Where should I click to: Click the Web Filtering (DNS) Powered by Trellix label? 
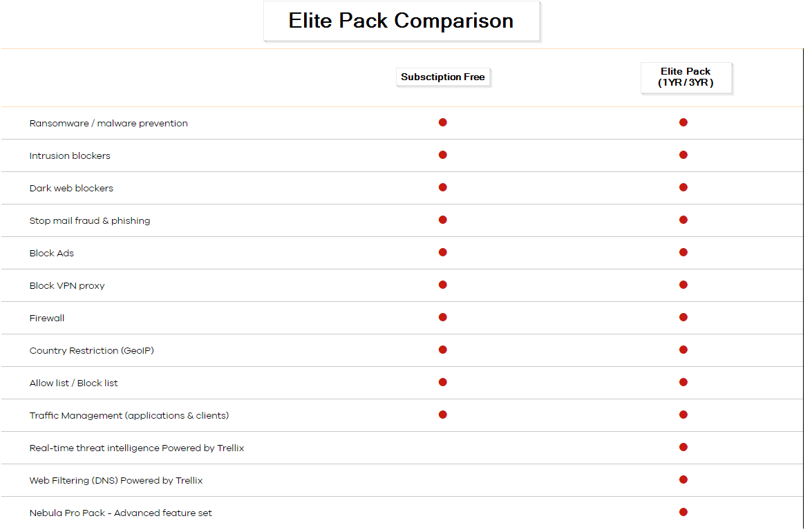[116, 481]
